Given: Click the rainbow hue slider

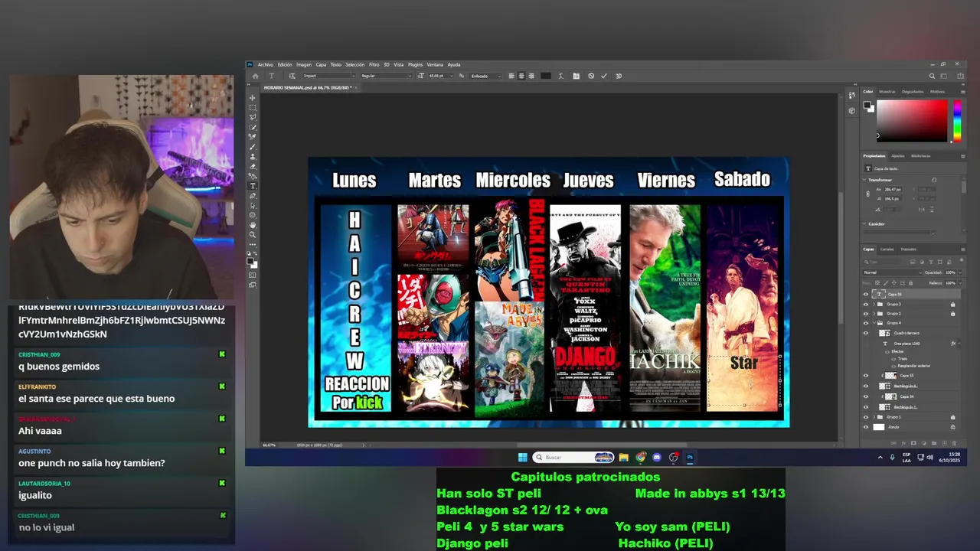Looking at the screenshot, I should click(x=957, y=121).
